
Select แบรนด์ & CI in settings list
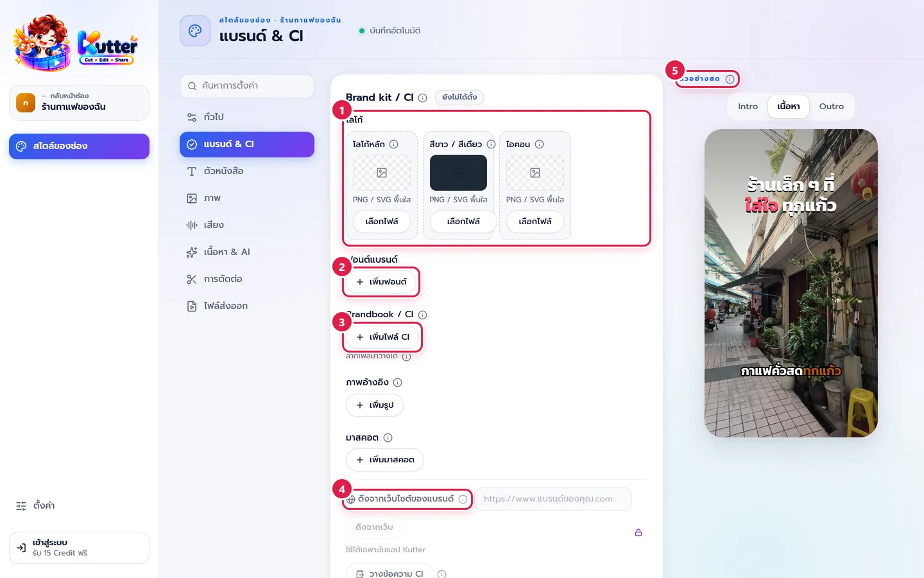247,144
